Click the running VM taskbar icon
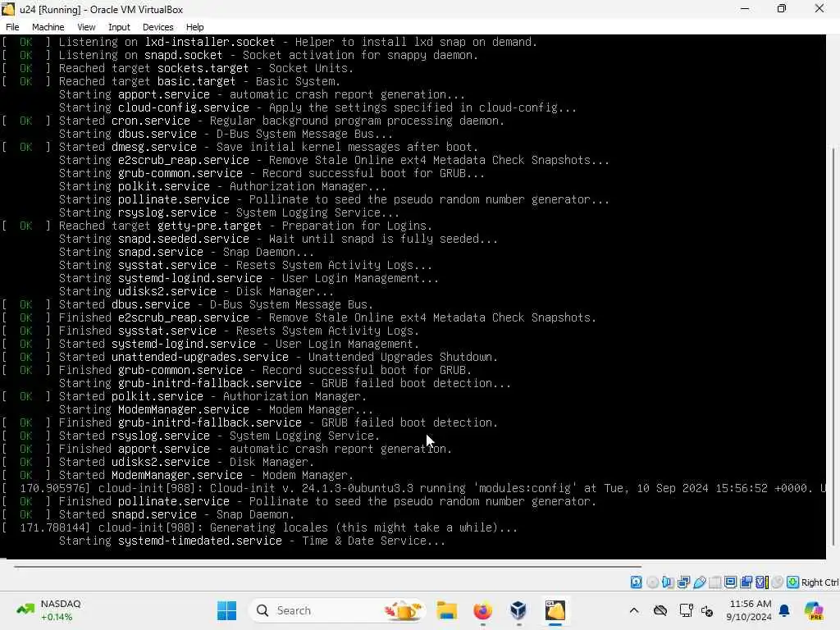 tap(555, 610)
